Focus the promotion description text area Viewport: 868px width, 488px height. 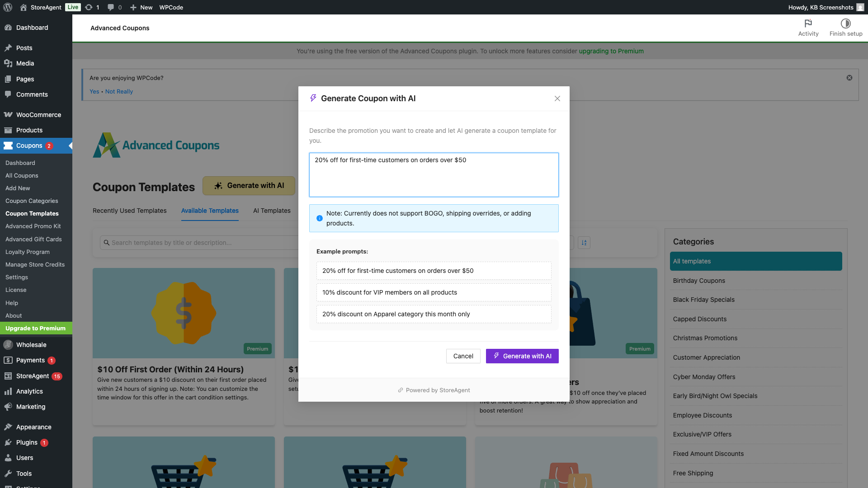coord(434,175)
